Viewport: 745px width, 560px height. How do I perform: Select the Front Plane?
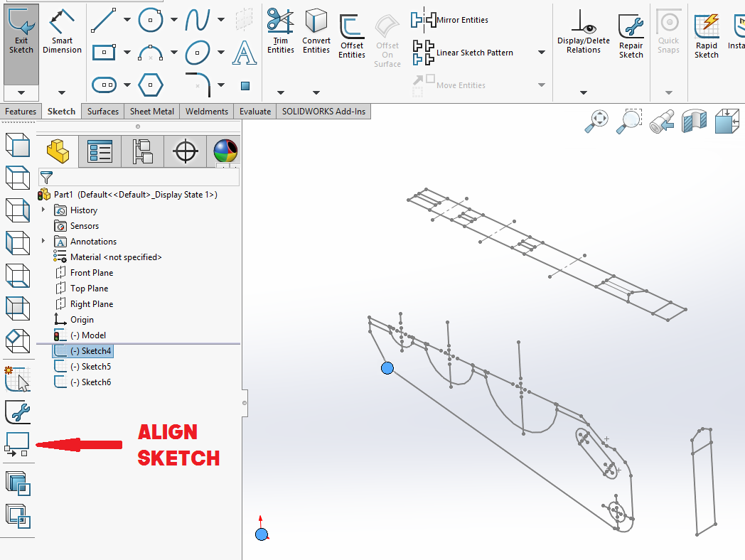[x=84, y=273]
